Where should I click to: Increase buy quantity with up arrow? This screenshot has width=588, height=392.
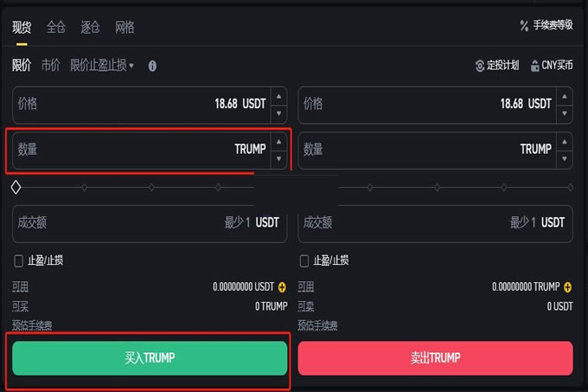[278, 140]
